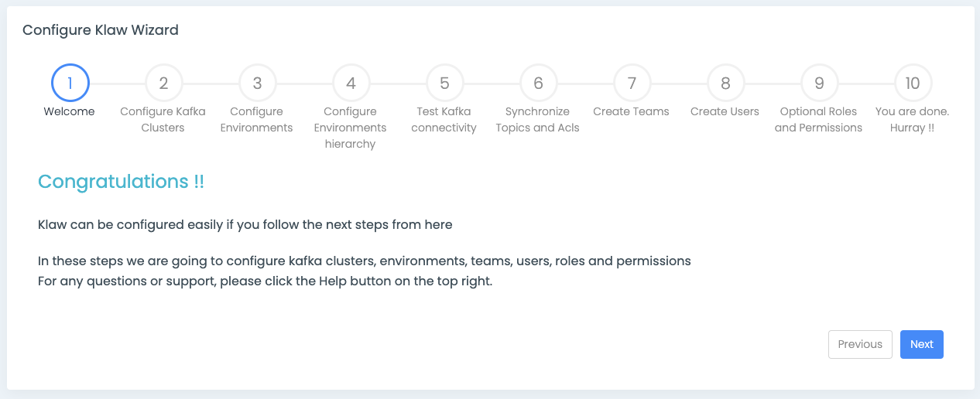Click the Next button
Screen dimensions: 980x399
click(921, 344)
